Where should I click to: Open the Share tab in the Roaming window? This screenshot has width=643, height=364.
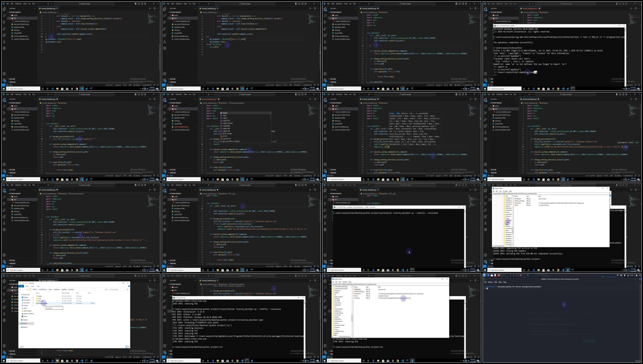click(33, 286)
